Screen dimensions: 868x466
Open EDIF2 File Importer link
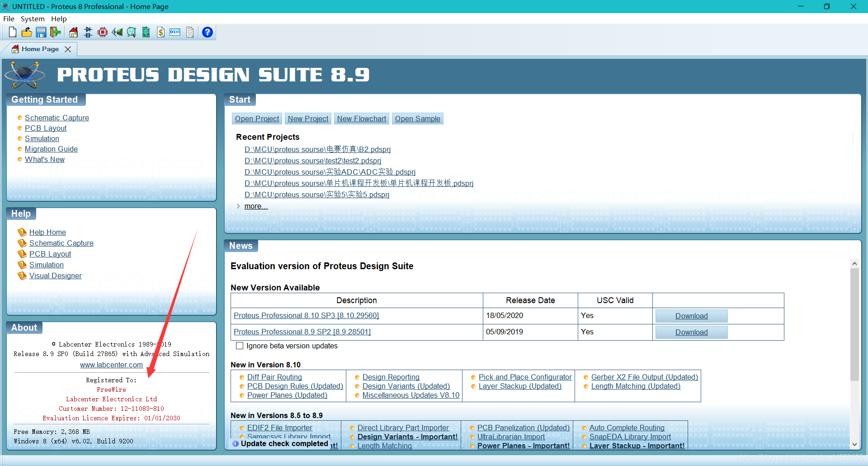tap(280, 428)
